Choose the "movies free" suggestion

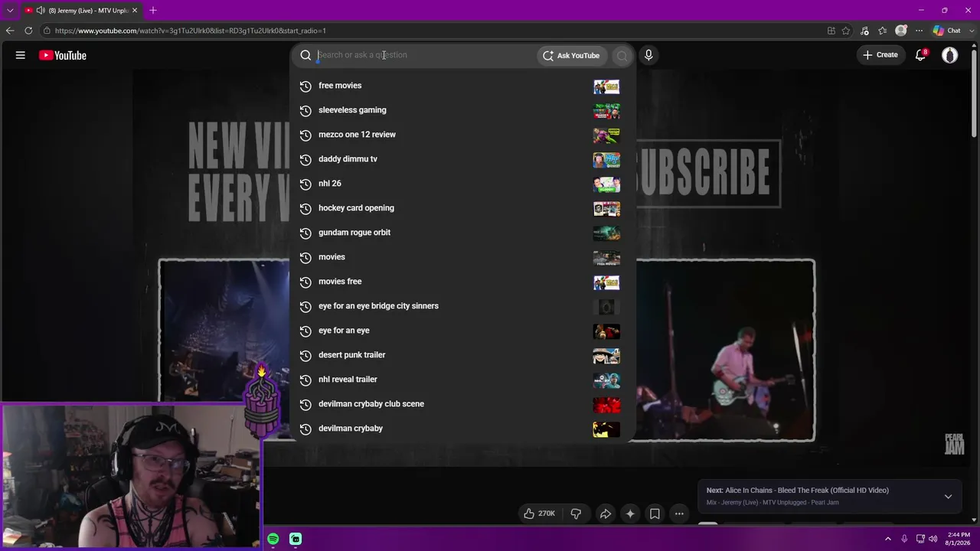(x=462, y=282)
